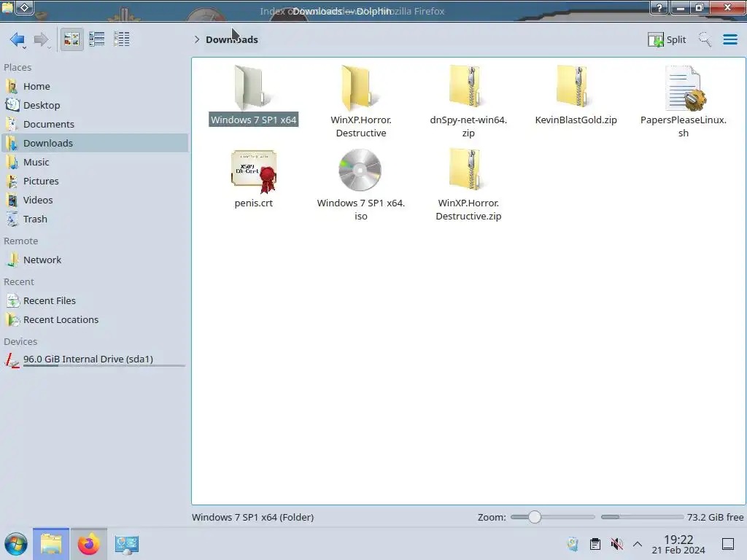Open Documents in Places panel

(x=94, y=124)
